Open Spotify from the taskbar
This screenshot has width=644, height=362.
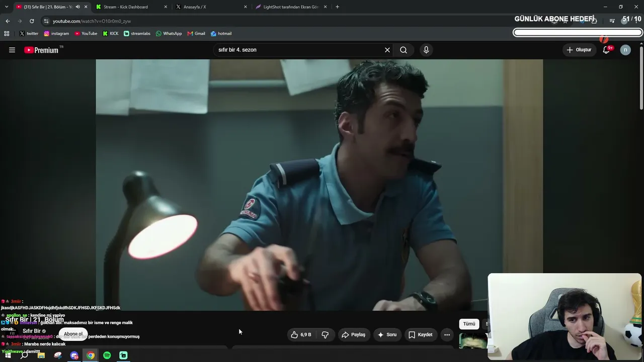pos(107,355)
